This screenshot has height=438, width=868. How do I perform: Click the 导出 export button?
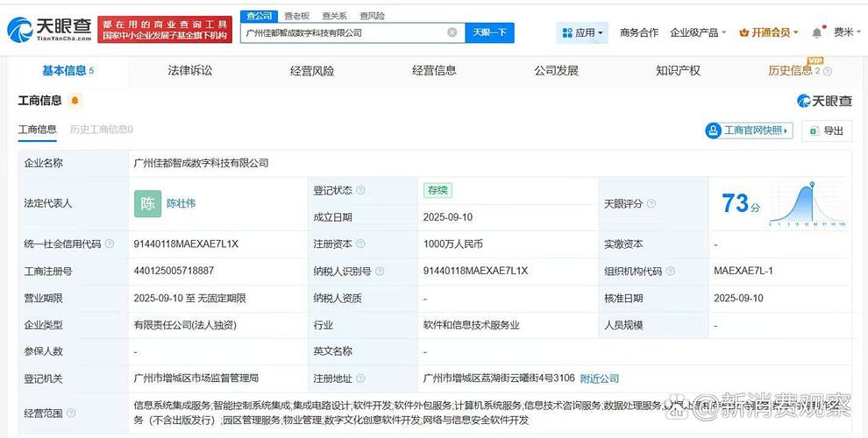[827, 131]
